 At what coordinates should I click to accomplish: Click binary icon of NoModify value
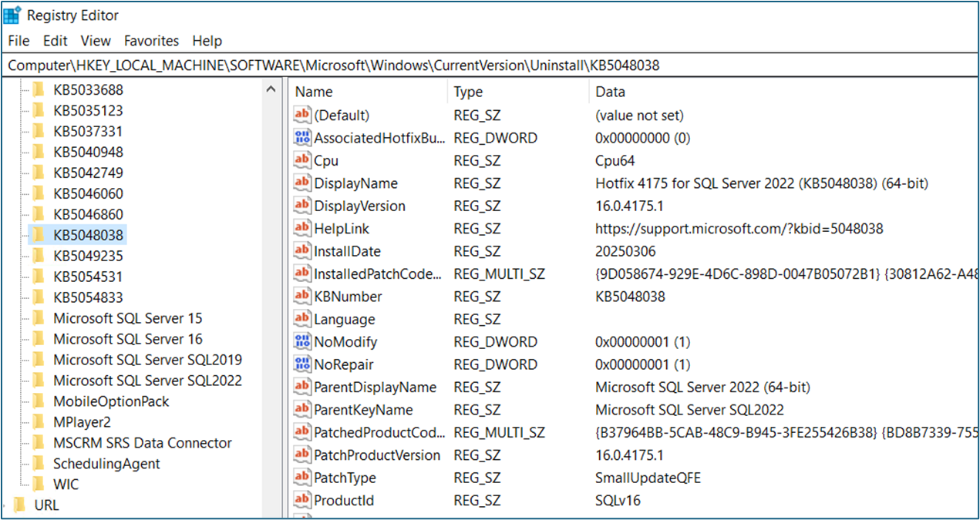(302, 341)
